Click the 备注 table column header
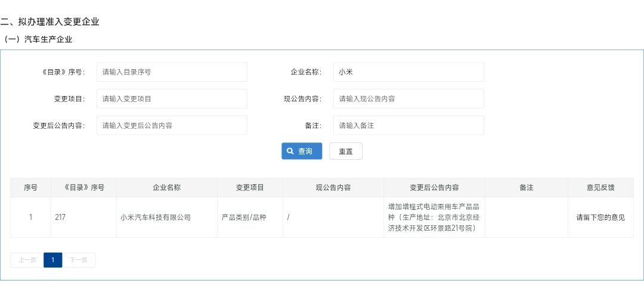This screenshot has height=298, width=644. pyautogui.click(x=527, y=188)
